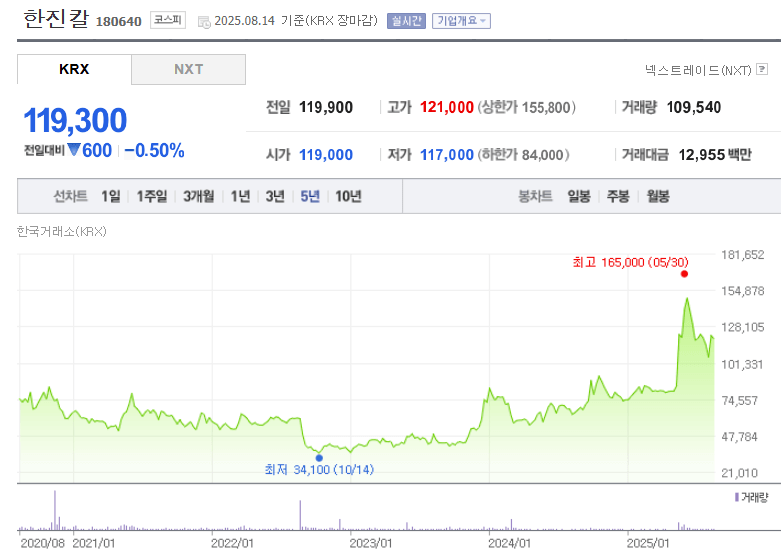This screenshot has width=781, height=558.
Task: Select the 1일 line chart period
Action: coord(111,196)
